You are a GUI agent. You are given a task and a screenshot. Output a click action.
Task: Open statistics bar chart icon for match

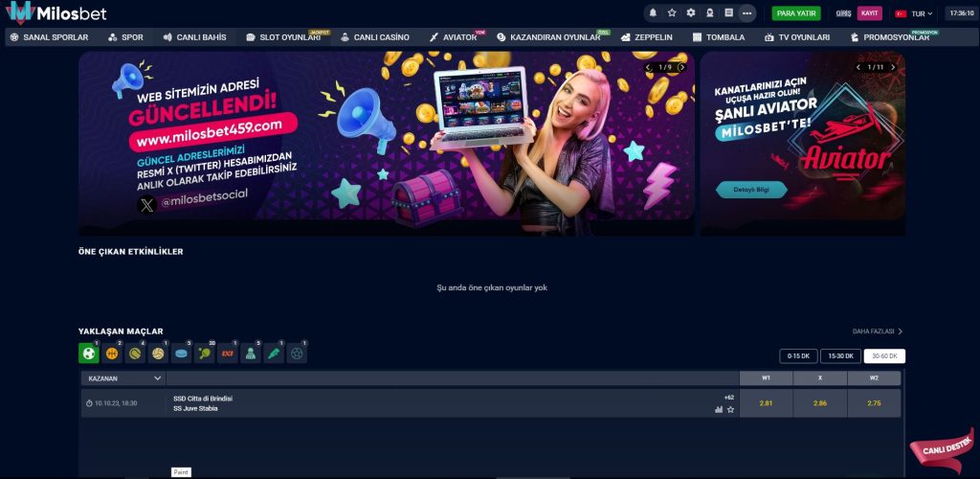[x=719, y=409]
